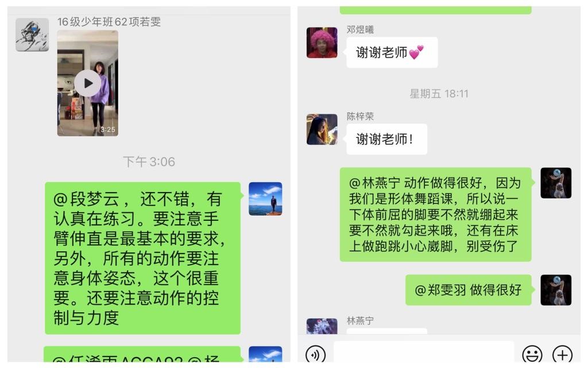Tap sketch avatar of 16级少年班62项若雯

coord(32,34)
